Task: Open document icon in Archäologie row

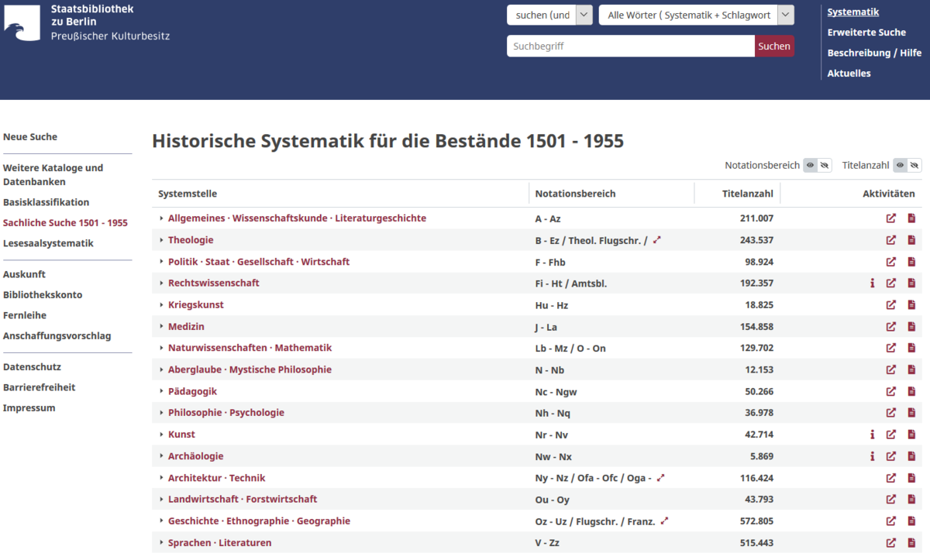Action: (x=911, y=456)
